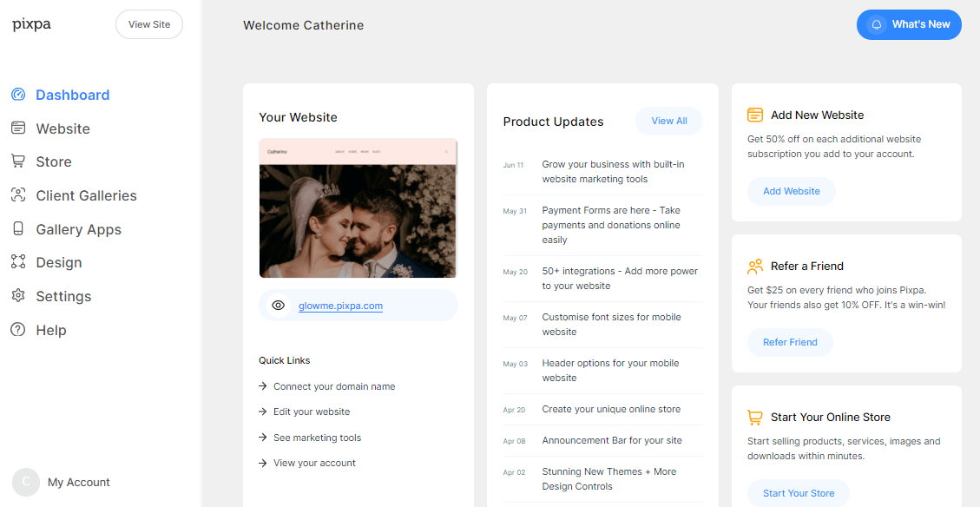Click the arrow next to Edit your website

263,412
